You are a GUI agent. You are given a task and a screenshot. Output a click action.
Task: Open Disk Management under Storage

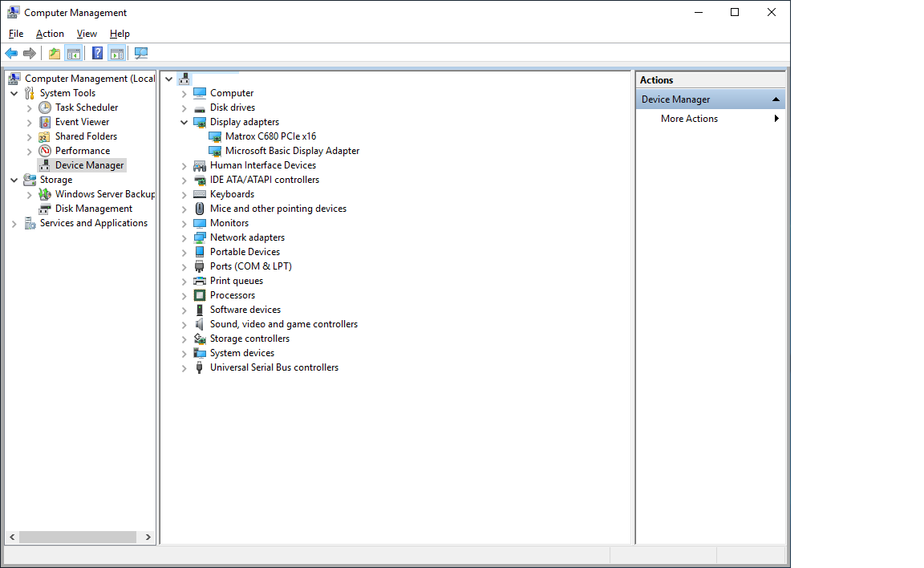[93, 209]
